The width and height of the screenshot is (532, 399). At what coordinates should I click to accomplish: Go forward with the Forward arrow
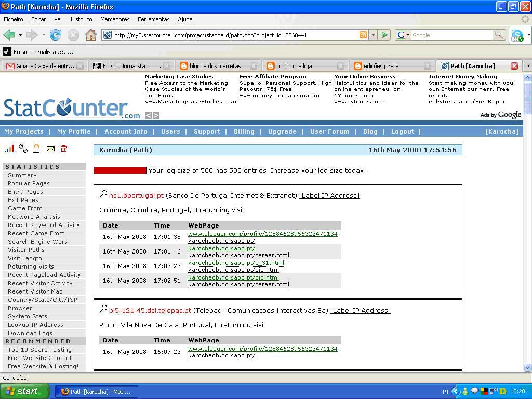click(x=32, y=35)
